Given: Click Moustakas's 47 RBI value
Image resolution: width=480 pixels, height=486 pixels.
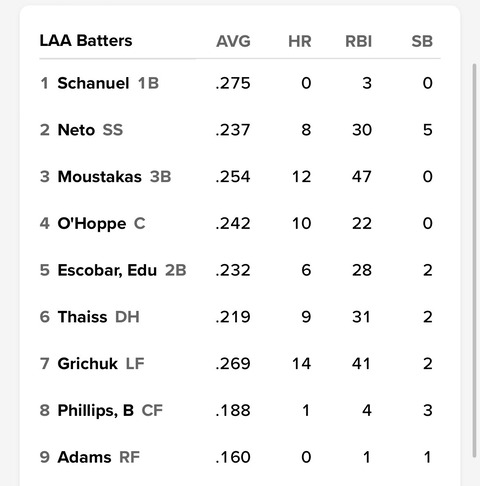Looking at the screenshot, I should point(362,177).
